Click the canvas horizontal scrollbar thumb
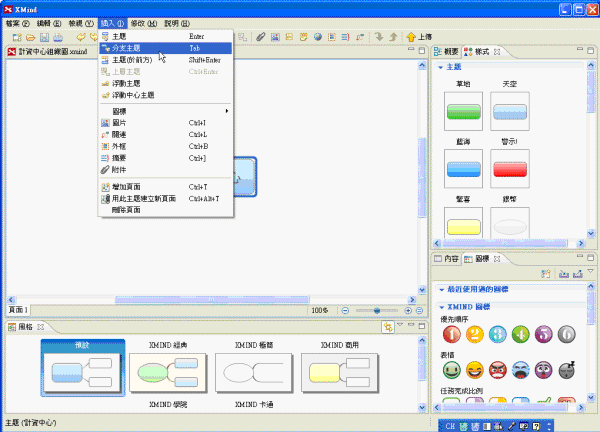600x432 pixels. 212,300
